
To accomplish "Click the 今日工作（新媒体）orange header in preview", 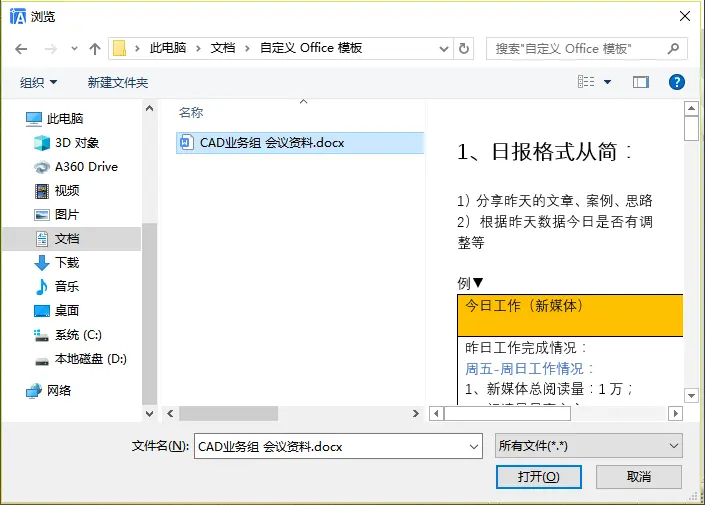I will coord(570,315).
